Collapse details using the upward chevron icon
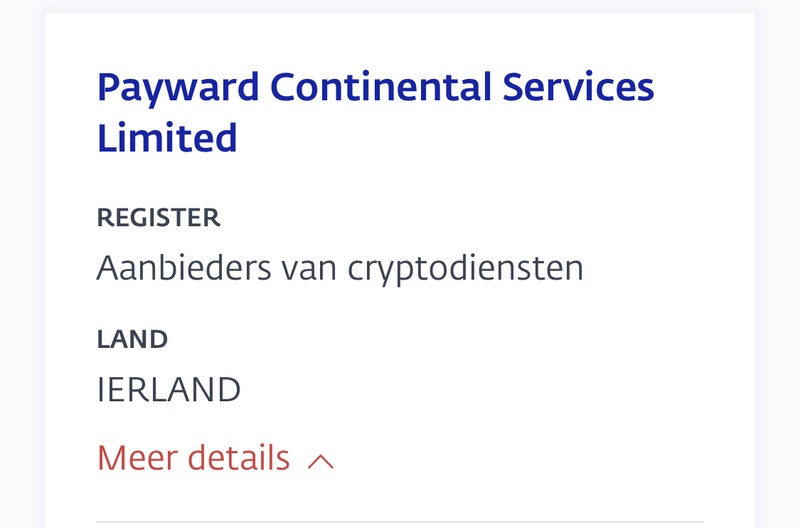Image resolution: width=800 pixels, height=528 pixels. [321, 461]
